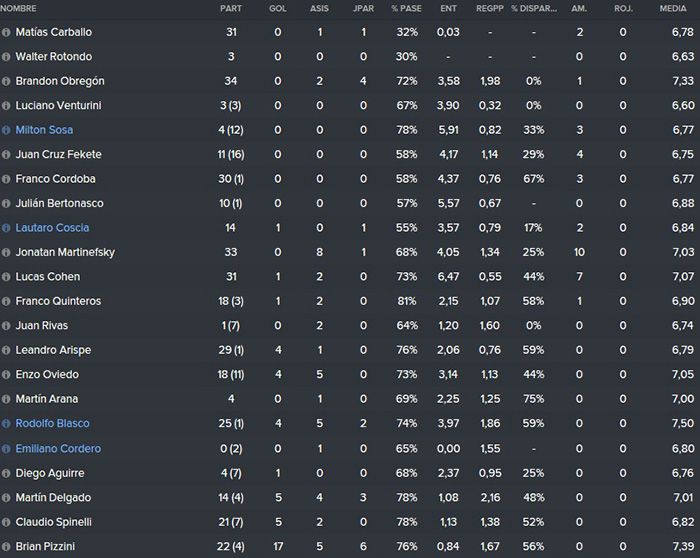Screen dimensions: 700x558
Task: Click info icon next to Brandon Obregón
Action: pos(6,81)
